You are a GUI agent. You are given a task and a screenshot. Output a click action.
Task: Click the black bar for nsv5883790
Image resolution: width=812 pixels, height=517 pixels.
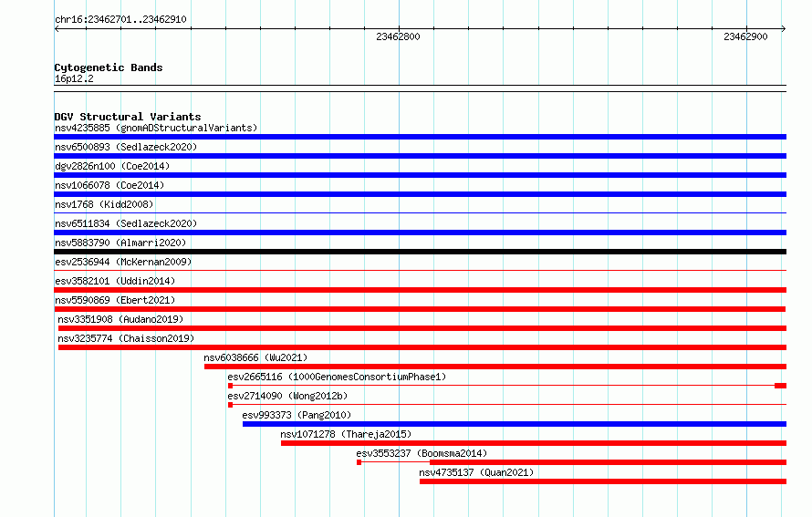pyautogui.click(x=420, y=252)
